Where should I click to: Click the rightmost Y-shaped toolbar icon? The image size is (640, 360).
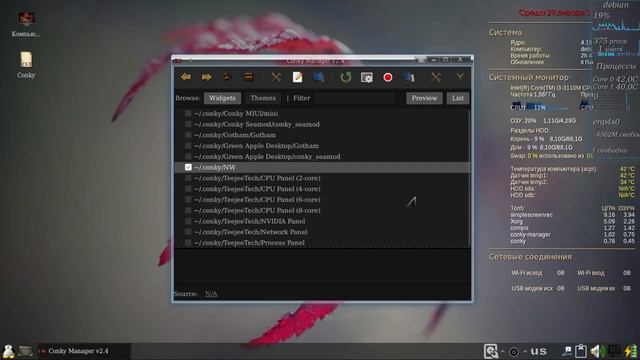pyautogui.click(x=460, y=76)
